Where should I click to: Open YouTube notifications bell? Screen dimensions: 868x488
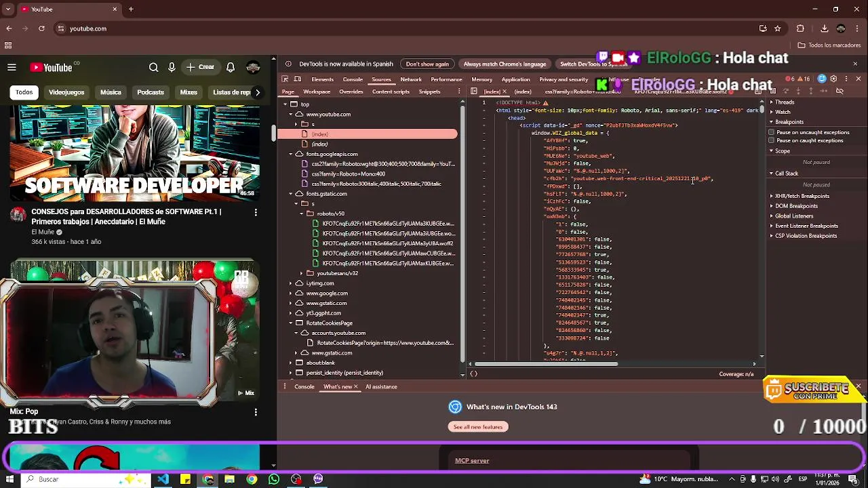point(231,67)
